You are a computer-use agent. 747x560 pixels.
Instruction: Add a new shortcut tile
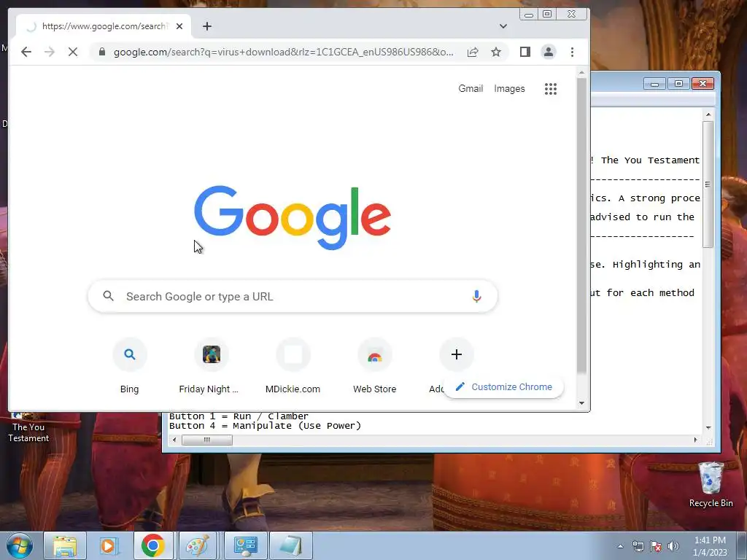pyautogui.click(x=457, y=354)
